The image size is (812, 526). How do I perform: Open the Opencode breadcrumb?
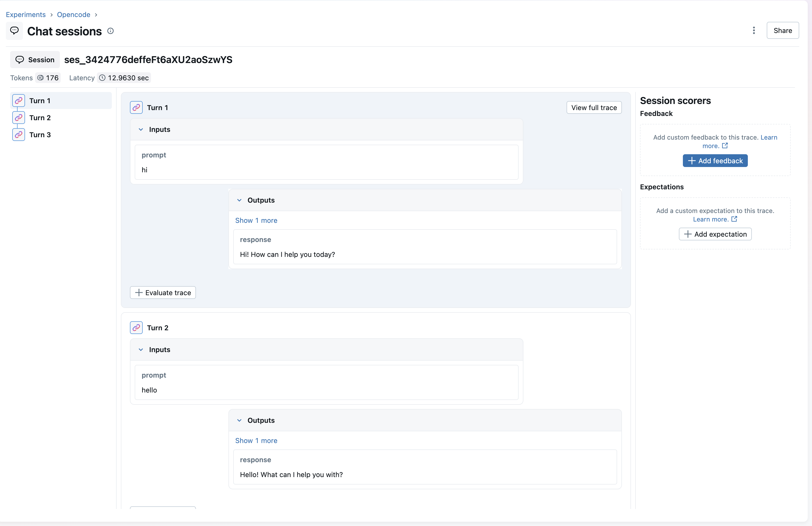[x=73, y=14]
